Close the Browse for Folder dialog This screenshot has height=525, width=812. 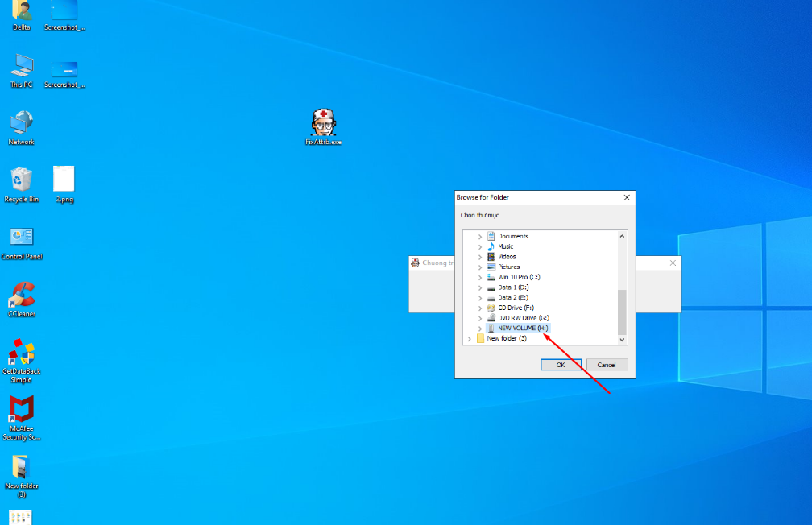627,197
